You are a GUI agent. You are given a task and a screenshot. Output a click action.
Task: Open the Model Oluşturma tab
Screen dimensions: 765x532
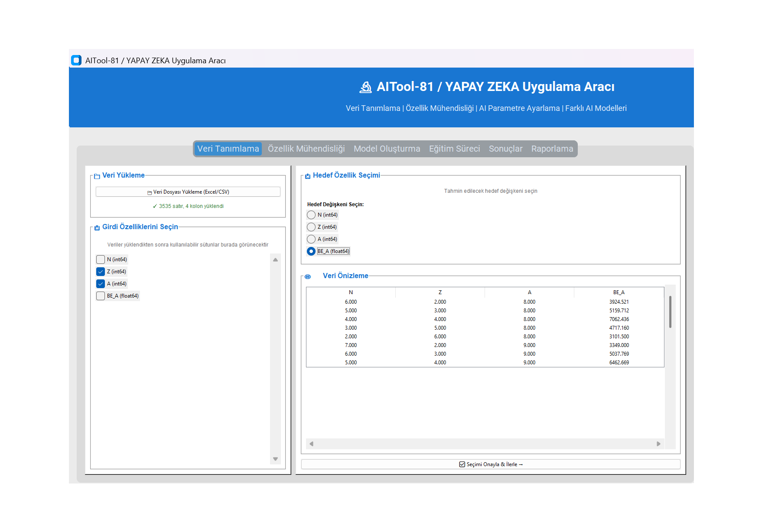click(x=387, y=149)
